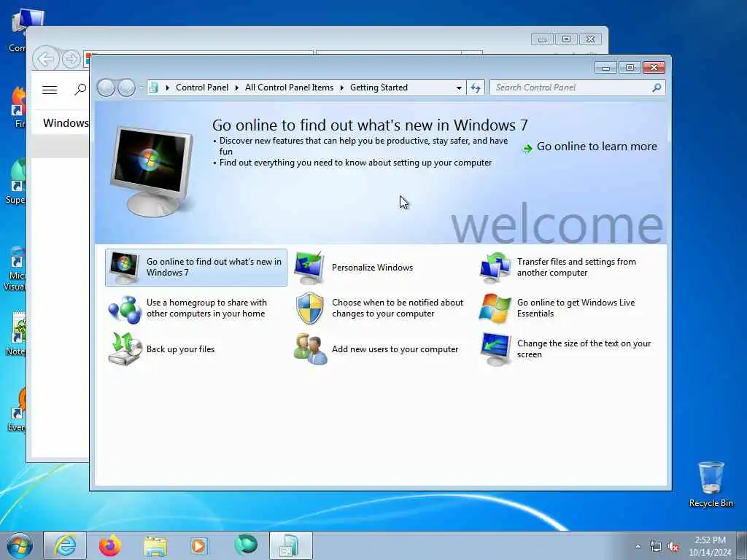Go back in the background browser window
747x560 pixels.
click(x=46, y=60)
